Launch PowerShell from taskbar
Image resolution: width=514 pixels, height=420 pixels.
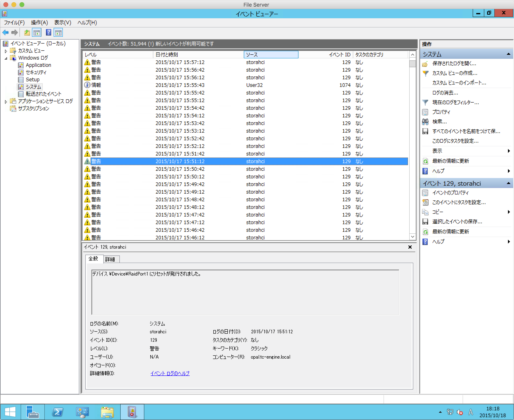[x=58, y=412]
